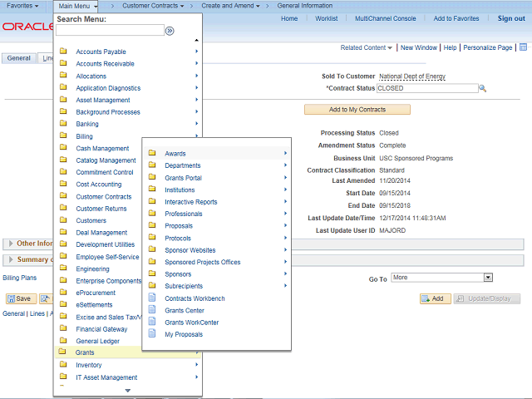Open the Favorites menu
The width and height of the screenshot is (532, 399).
pyautogui.click(x=22, y=6)
